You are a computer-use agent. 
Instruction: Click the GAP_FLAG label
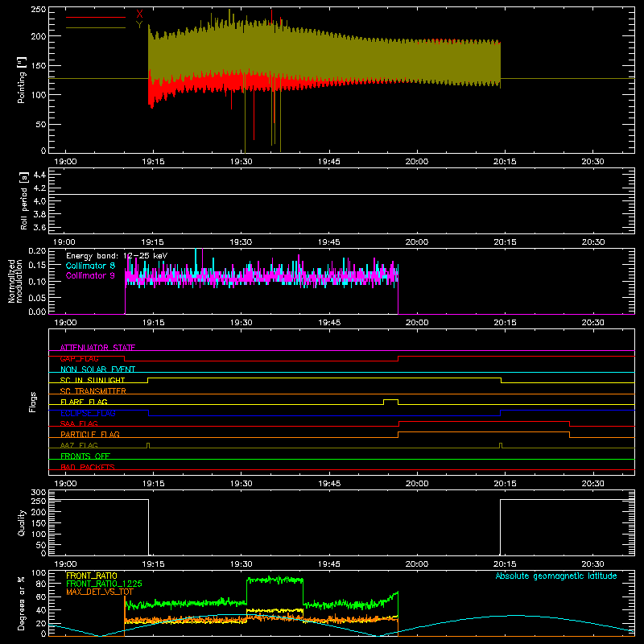79,358
